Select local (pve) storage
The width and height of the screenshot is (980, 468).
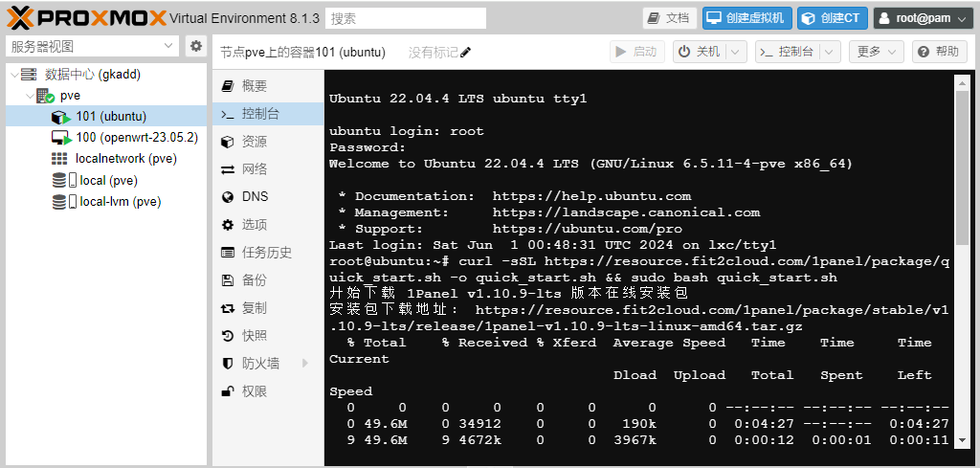click(x=106, y=180)
